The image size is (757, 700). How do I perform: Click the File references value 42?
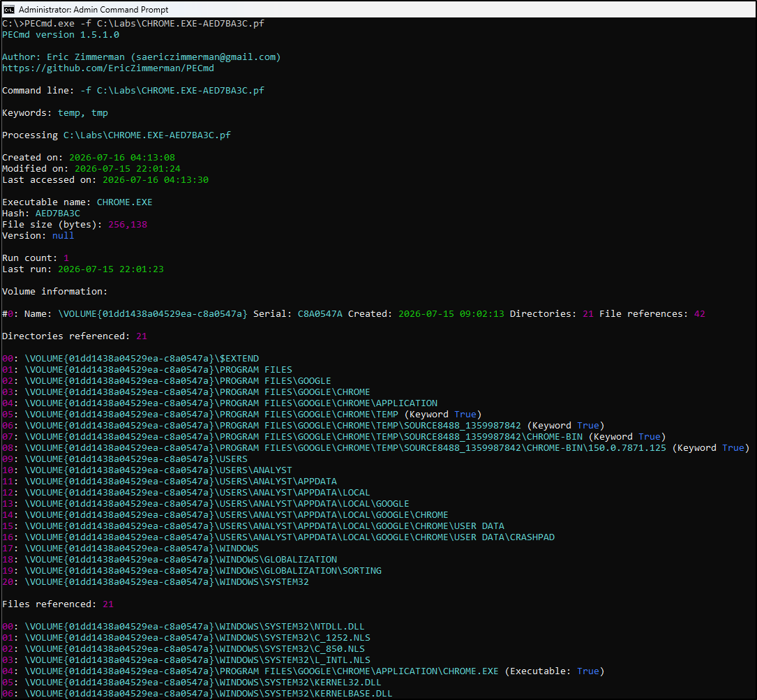(x=700, y=313)
